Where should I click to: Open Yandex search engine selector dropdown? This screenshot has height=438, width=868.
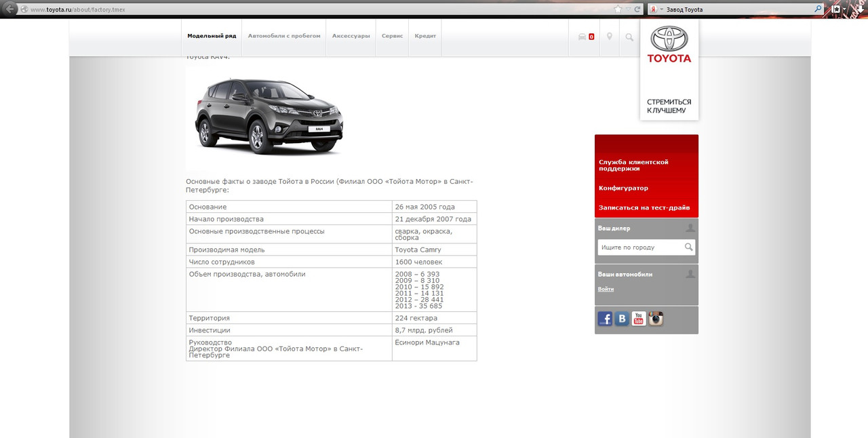[656, 9]
